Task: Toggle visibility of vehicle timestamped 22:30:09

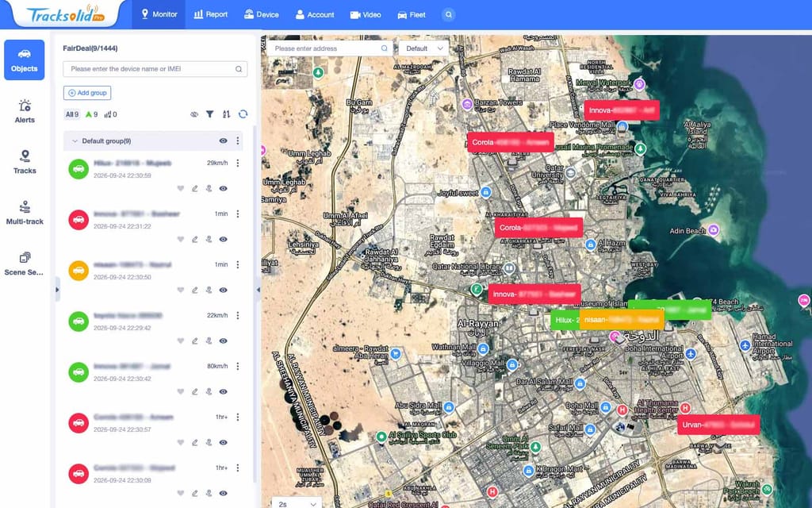Action: coord(223,494)
